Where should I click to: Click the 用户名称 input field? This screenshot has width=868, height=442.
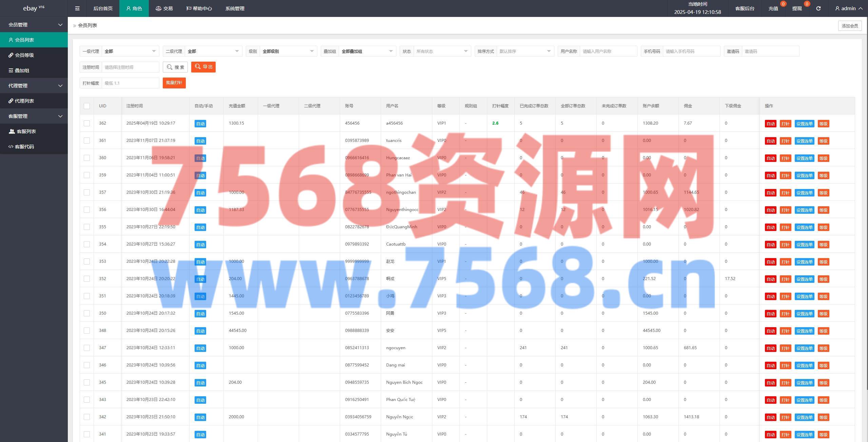[608, 51]
